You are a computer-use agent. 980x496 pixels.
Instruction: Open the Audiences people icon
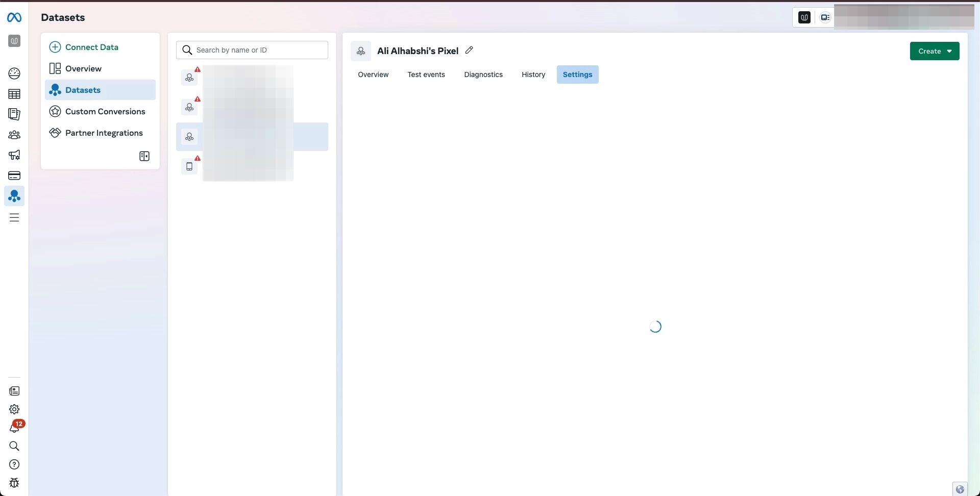tap(14, 135)
